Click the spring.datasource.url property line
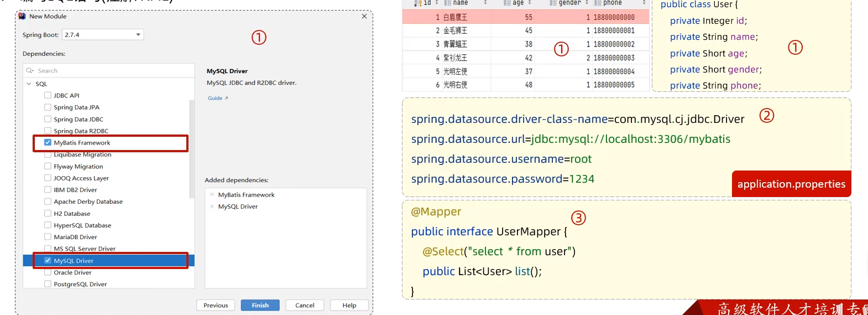 click(x=571, y=139)
